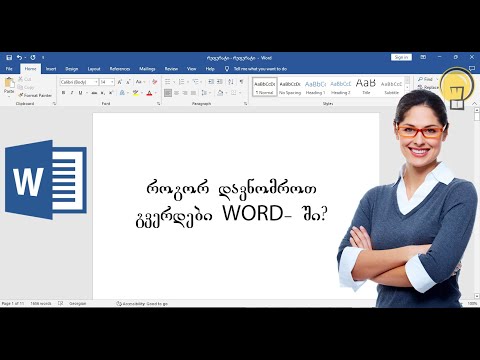This screenshot has width=480, height=360.
Task: Open the References tab
Action: [x=120, y=69]
